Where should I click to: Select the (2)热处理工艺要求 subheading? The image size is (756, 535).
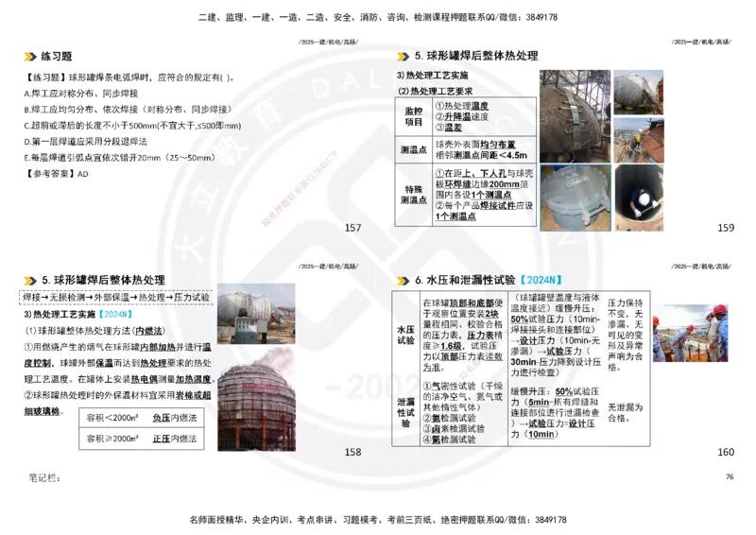click(435, 91)
